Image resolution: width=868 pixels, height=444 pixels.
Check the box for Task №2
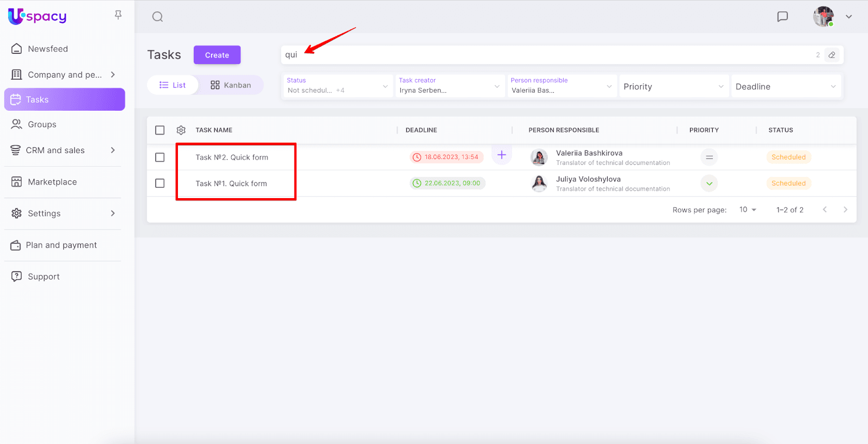point(160,157)
